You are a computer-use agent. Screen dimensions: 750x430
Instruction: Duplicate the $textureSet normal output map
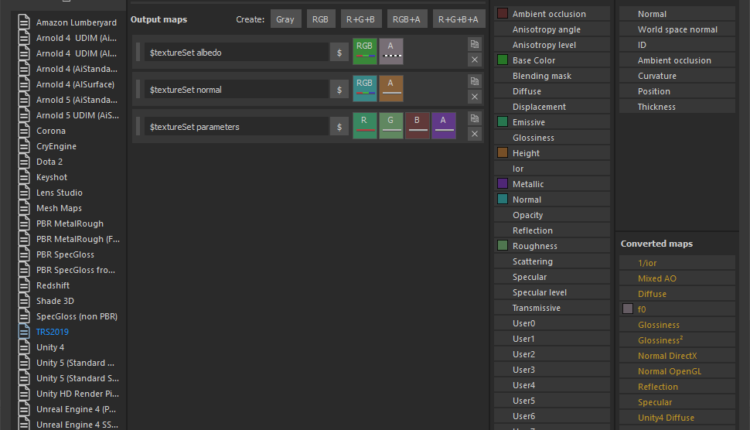click(x=474, y=81)
